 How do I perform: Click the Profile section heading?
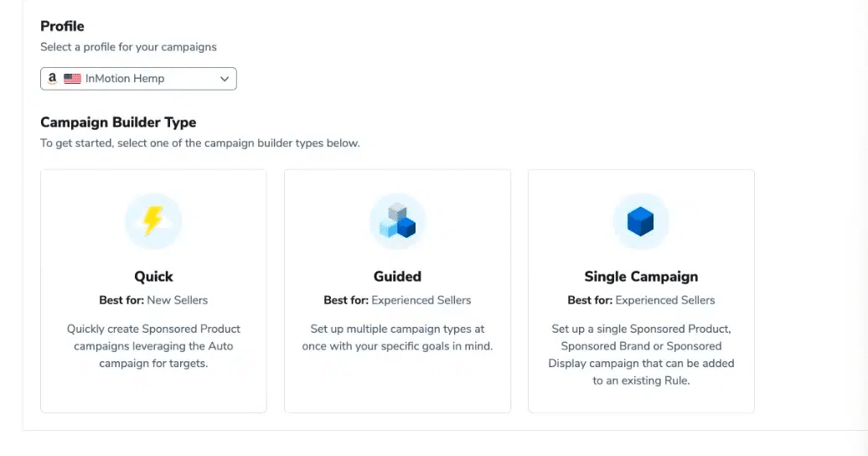63,26
